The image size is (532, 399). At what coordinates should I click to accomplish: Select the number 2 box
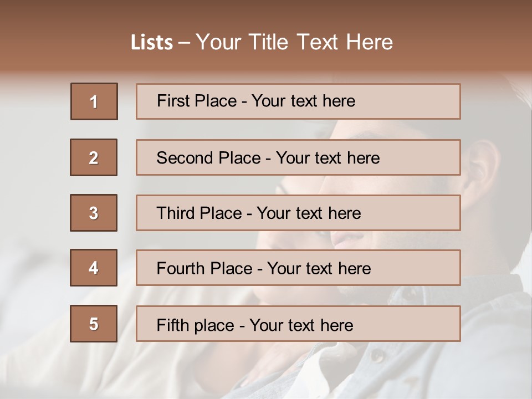point(94,157)
